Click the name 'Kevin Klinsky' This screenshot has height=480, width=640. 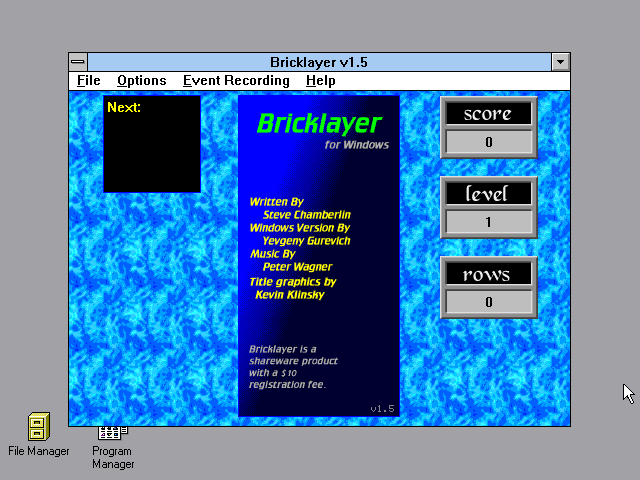(x=289, y=295)
